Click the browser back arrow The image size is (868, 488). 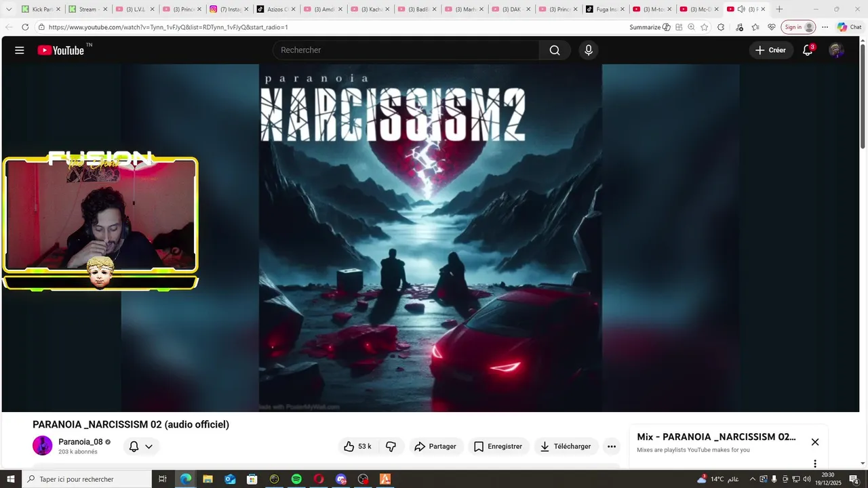coord(9,27)
